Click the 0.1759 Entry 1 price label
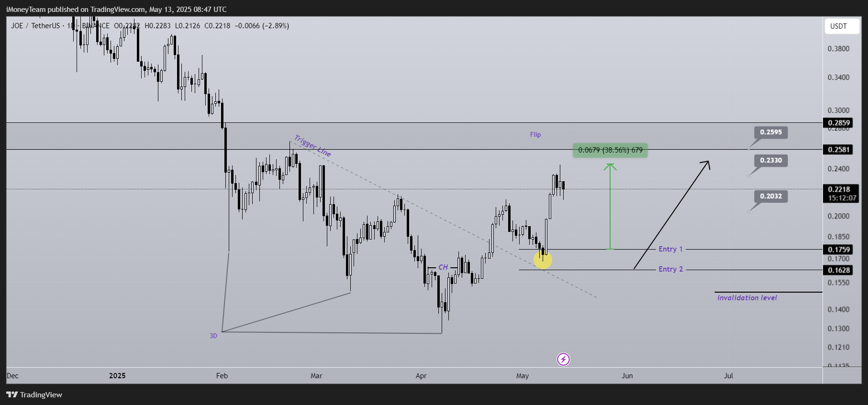The height and width of the screenshot is (405, 868). (839, 250)
